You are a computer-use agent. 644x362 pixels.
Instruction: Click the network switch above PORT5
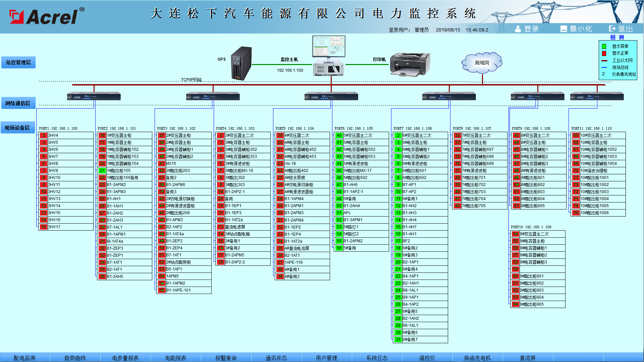[x=331, y=97]
